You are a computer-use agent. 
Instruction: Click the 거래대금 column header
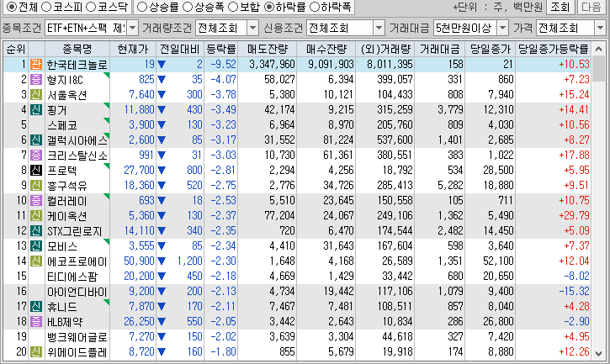tap(439, 49)
